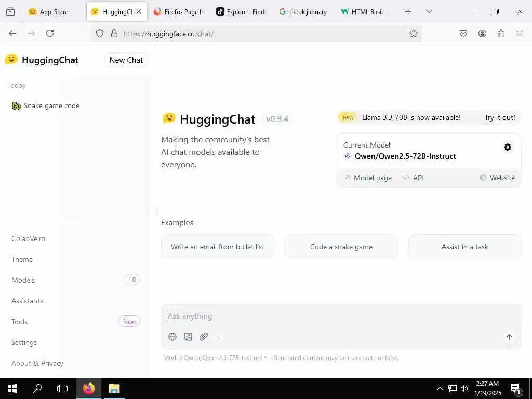The image size is (532, 399).
Task: Open volume control tray icon
Action: [x=464, y=389]
